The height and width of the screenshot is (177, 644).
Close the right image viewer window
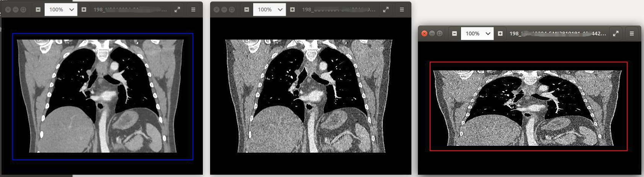click(x=424, y=33)
